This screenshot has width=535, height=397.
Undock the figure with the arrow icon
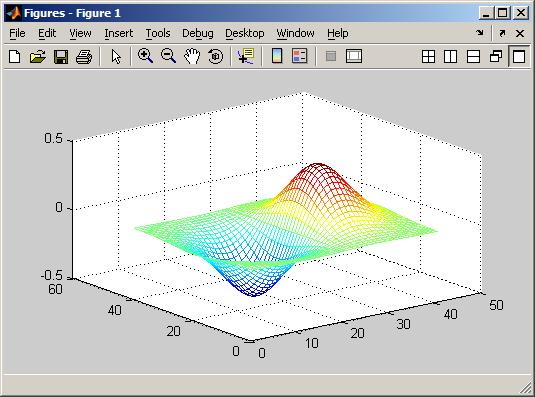[502, 33]
